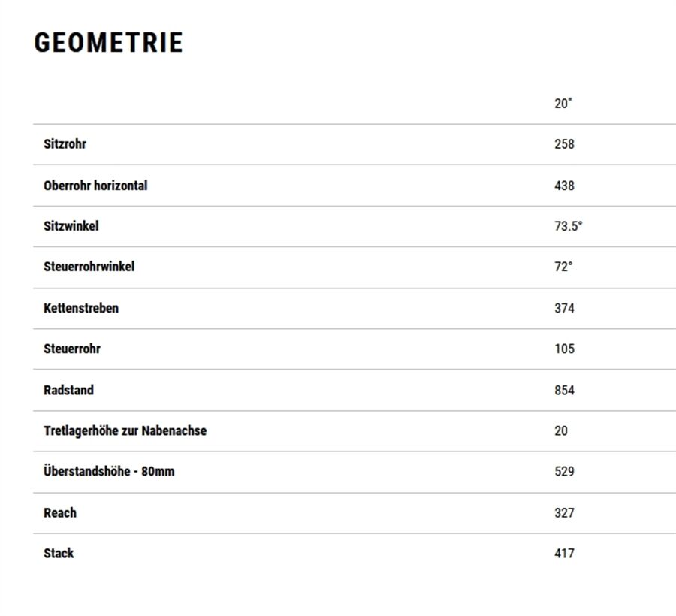Click the Tretlagerhöhe zur Nabenachse label
The width and height of the screenshot is (676, 616).
(125, 431)
